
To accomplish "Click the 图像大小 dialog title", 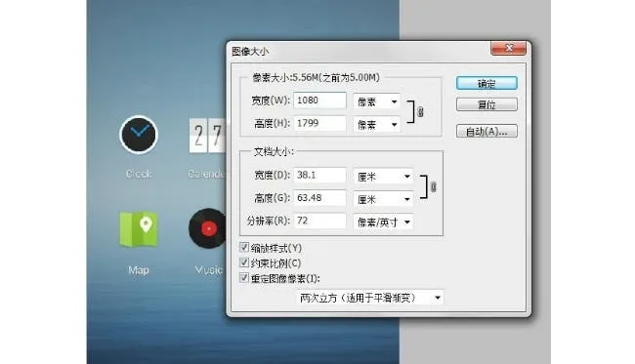I will tap(250, 52).
